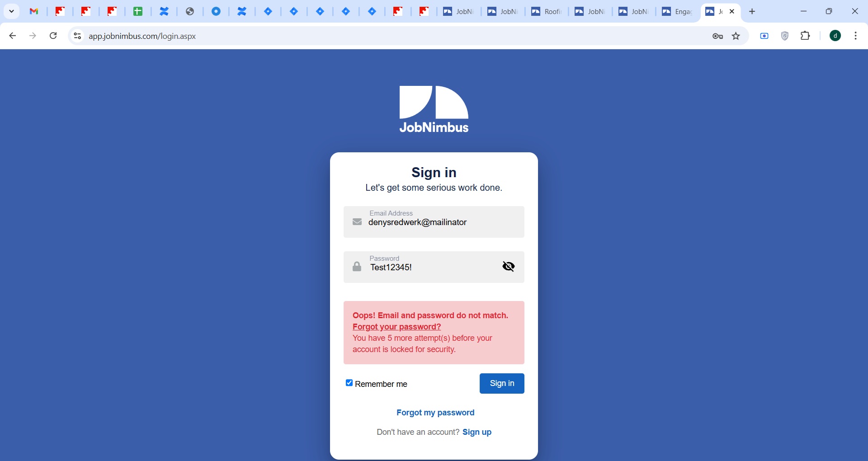Open the saved passwords key icon

point(717,36)
